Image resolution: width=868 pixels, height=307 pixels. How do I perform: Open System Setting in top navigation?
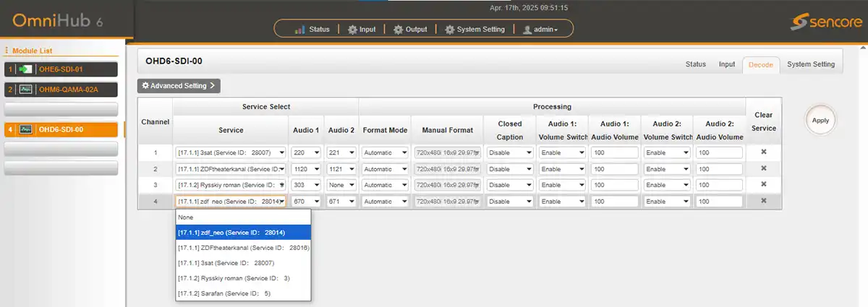click(x=475, y=30)
